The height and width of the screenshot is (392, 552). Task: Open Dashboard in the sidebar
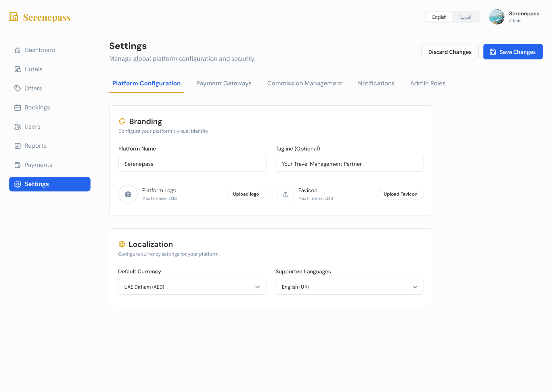50,50
